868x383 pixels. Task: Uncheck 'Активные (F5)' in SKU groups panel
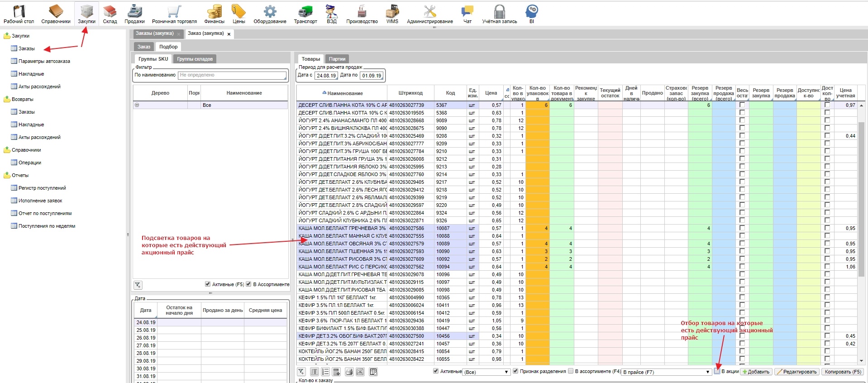coord(208,284)
